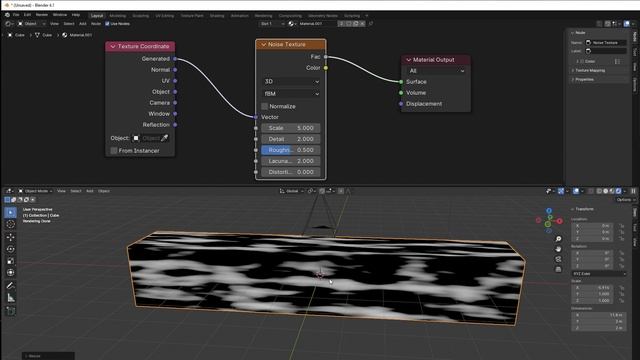Select the Move tool in viewport toolbar
The width and height of the screenshot is (640, 360).
coord(11,237)
